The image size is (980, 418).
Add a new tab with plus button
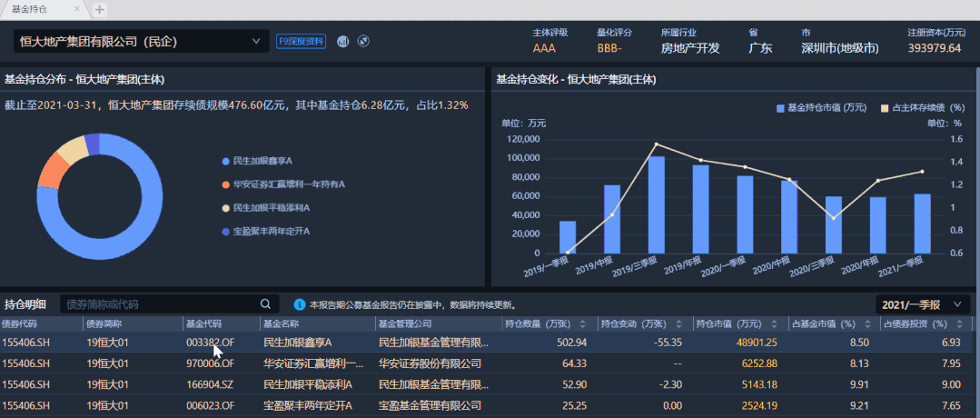99,9
